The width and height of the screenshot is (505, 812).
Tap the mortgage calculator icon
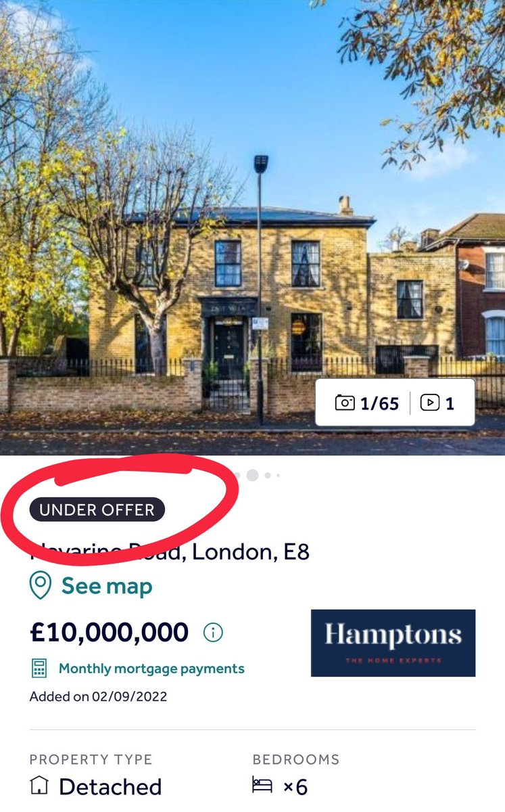[x=40, y=669]
